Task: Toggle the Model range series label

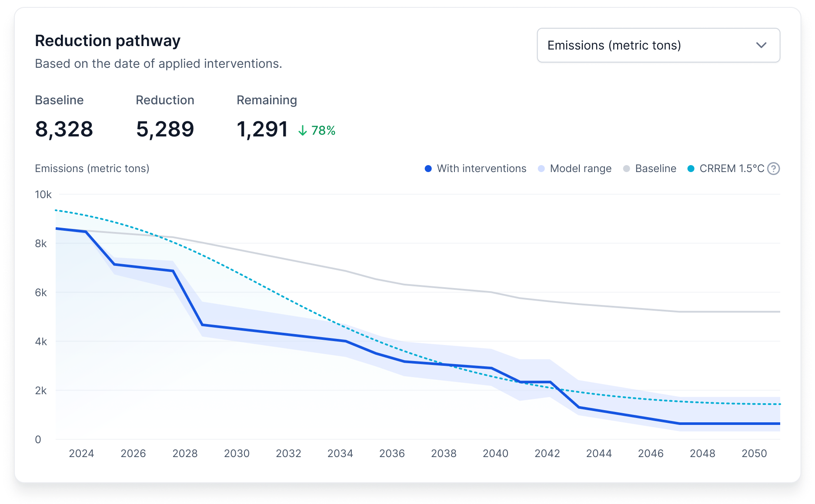Action: point(581,169)
